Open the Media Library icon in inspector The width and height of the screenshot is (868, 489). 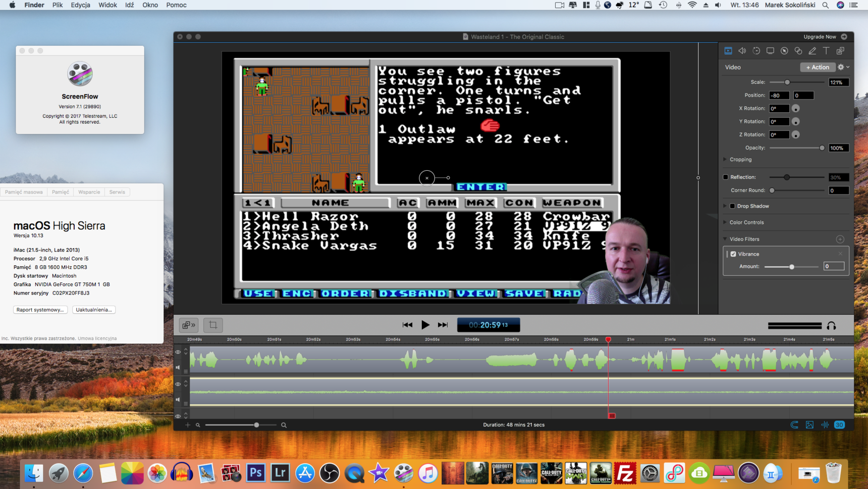click(840, 51)
